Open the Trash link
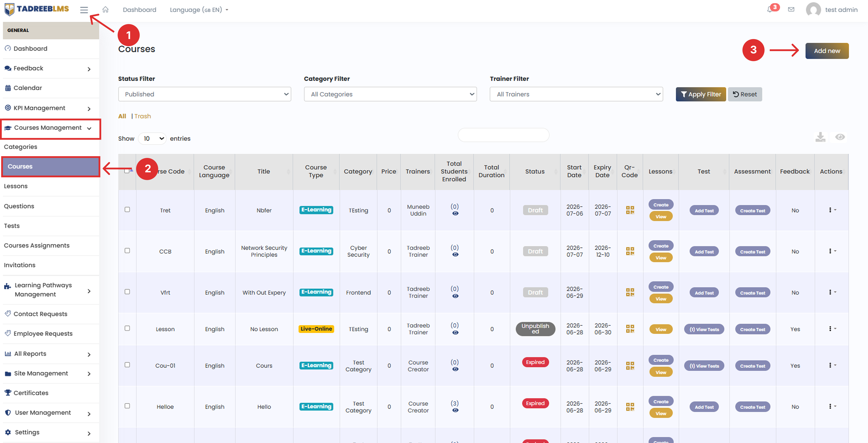 [143, 116]
